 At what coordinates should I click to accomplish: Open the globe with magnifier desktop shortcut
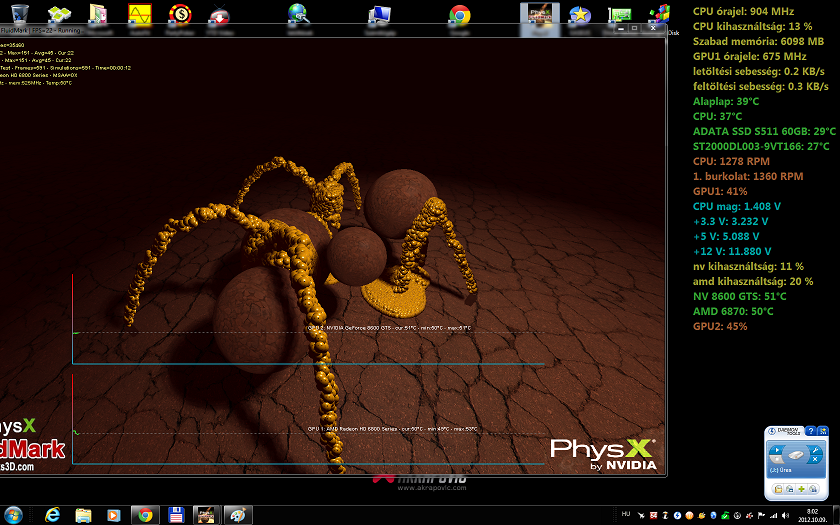point(298,14)
